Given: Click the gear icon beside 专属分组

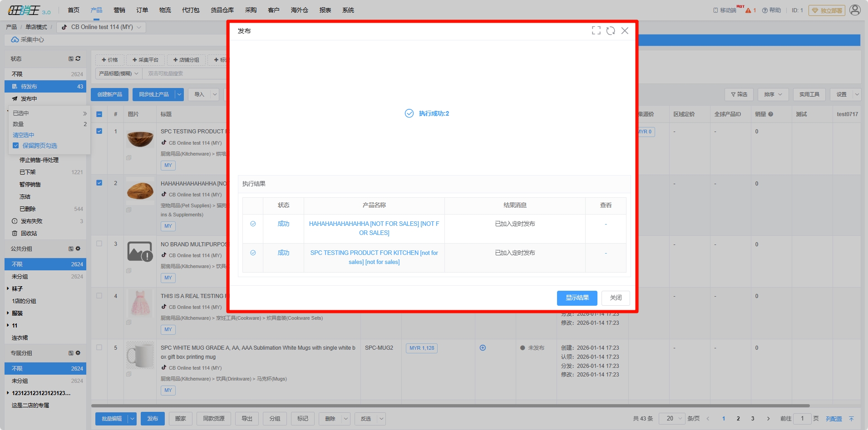Looking at the screenshot, I should (x=78, y=353).
